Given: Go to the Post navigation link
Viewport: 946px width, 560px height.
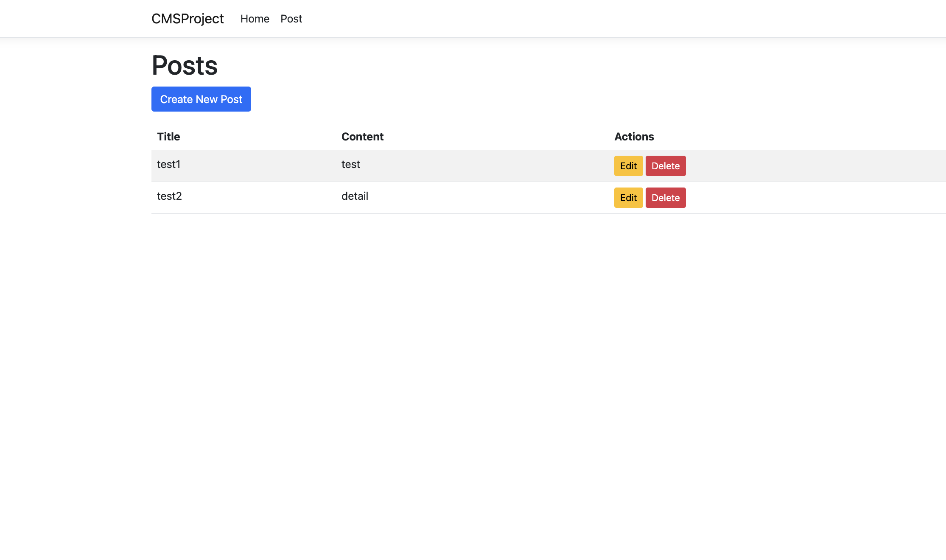Looking at the screenshot, I should [291, 19].
